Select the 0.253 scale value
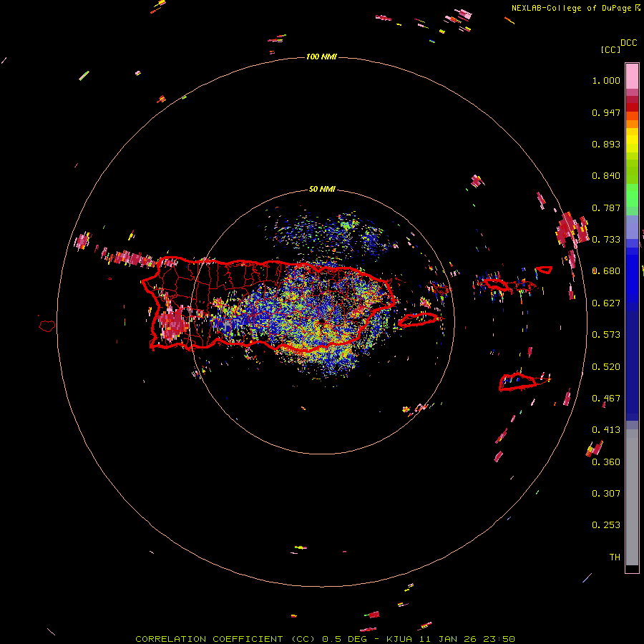 (606, 525)
